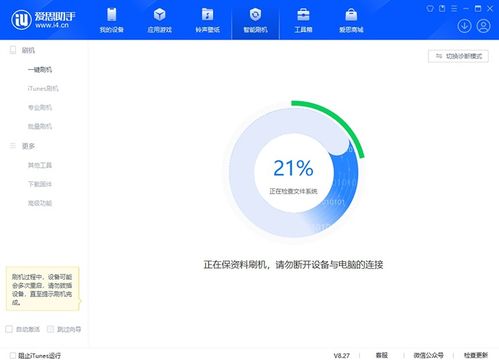The width and height of the screenshot is (499, 363).
Task: Open the 工具箱 toolbox icon
Action: [303, 15]
